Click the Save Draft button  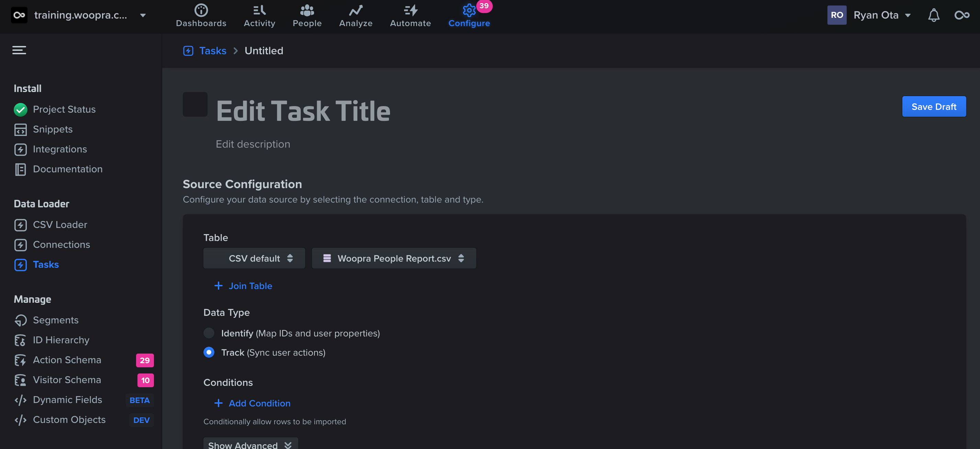[934, 107]
